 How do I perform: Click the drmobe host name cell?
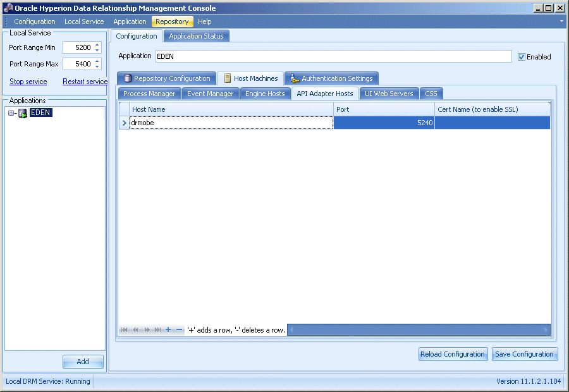click(231, 123)
